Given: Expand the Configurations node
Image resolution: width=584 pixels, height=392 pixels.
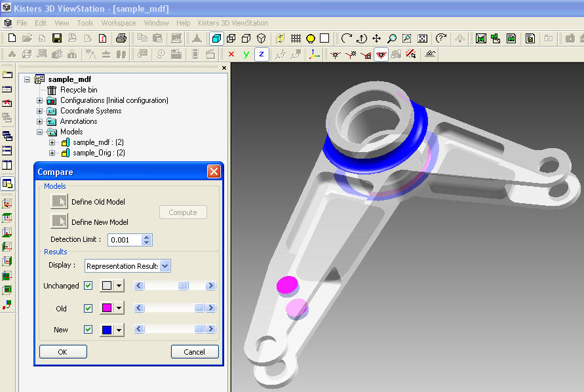Looking at the screenshot, I should point(39,100).
